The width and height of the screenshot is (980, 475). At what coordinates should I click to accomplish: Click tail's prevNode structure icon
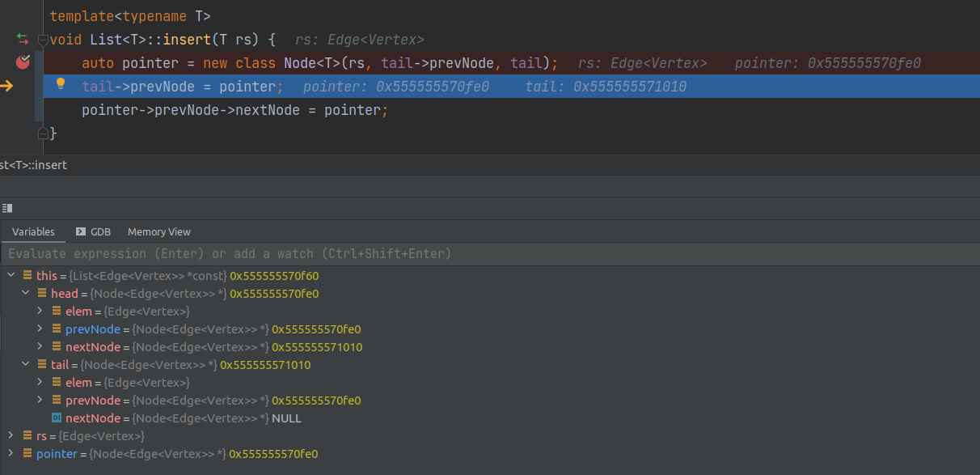[x=57, y=401]
